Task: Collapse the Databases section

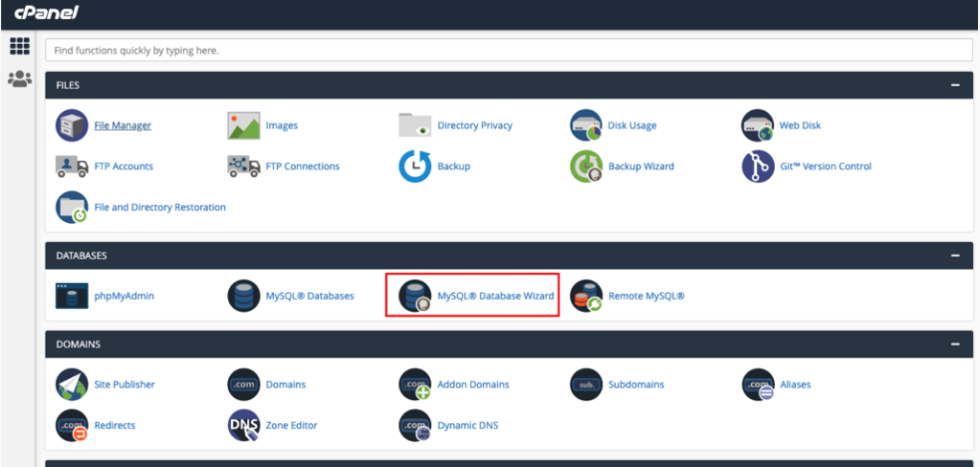Action: [955, 256]
